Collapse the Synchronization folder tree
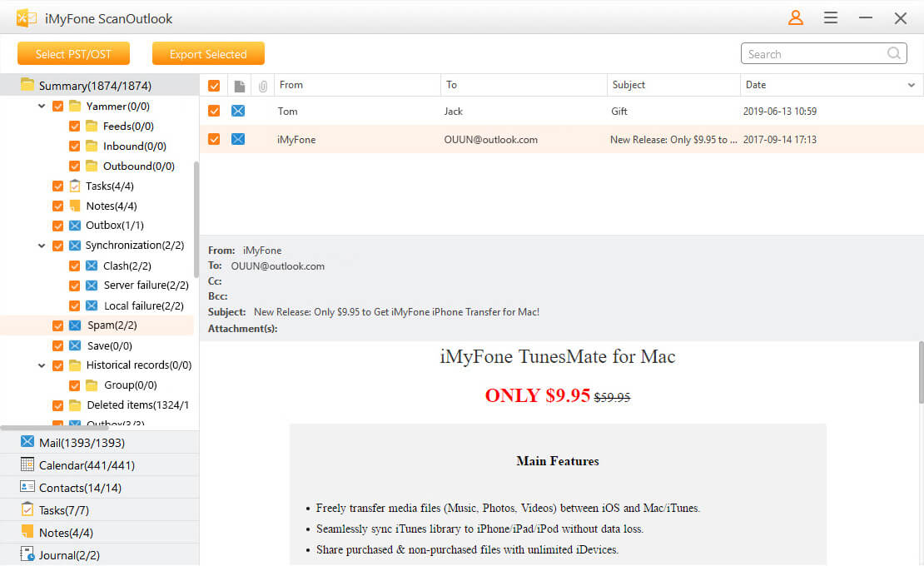Viewport: 924px width, 566px height. [x=42, y=245]
